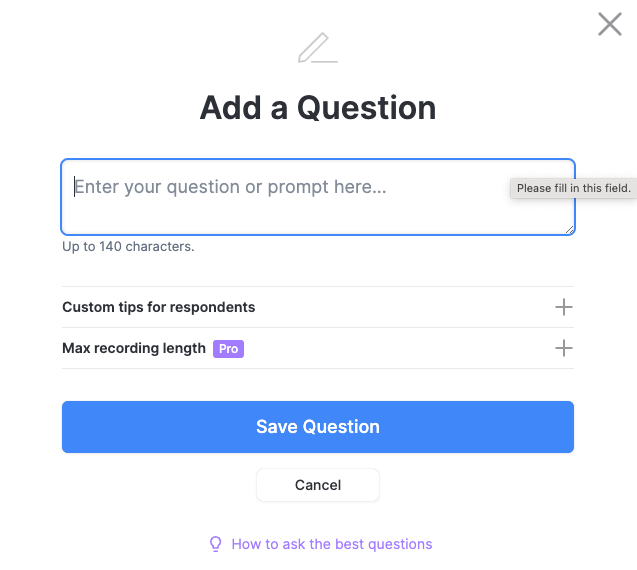Click the blinking text cursor in question field
This screenshot has width=637, height=570.
[x=73, y=187]
